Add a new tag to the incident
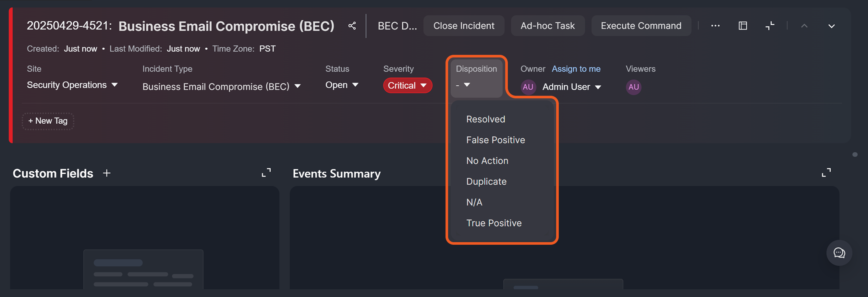 tap(48, 121)
